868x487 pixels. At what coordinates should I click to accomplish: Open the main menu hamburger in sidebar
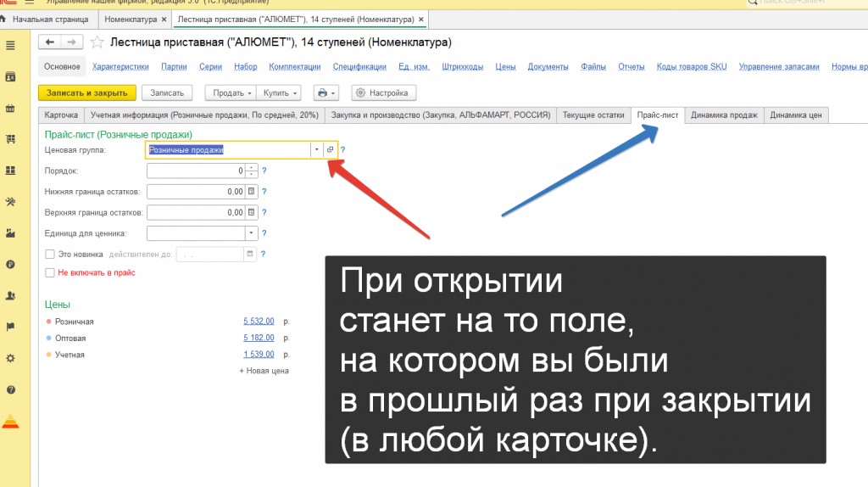(x=10, y=46)
